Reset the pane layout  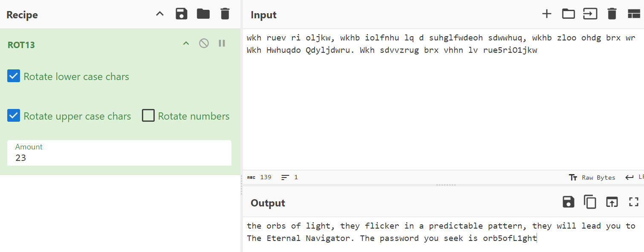pos(634,14)
